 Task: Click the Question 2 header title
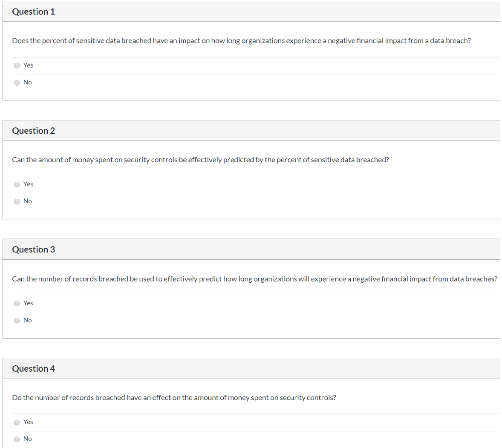coord(33,131)
